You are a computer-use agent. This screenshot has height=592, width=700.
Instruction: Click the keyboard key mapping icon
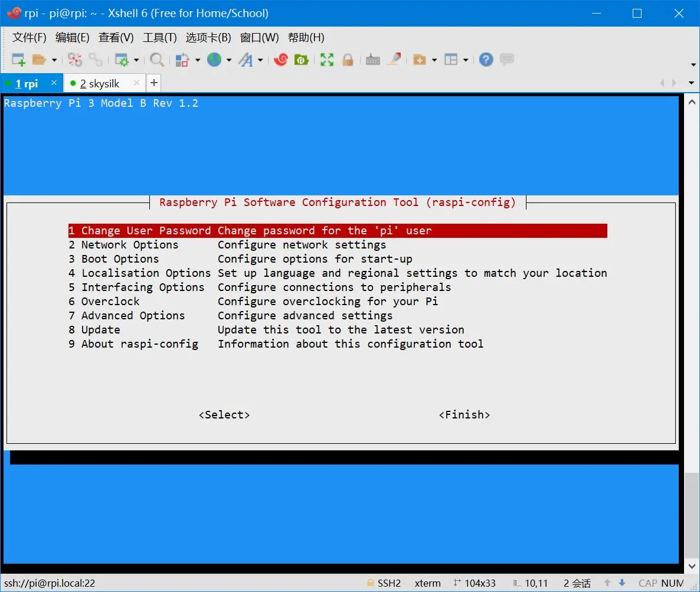pos(372,60)
